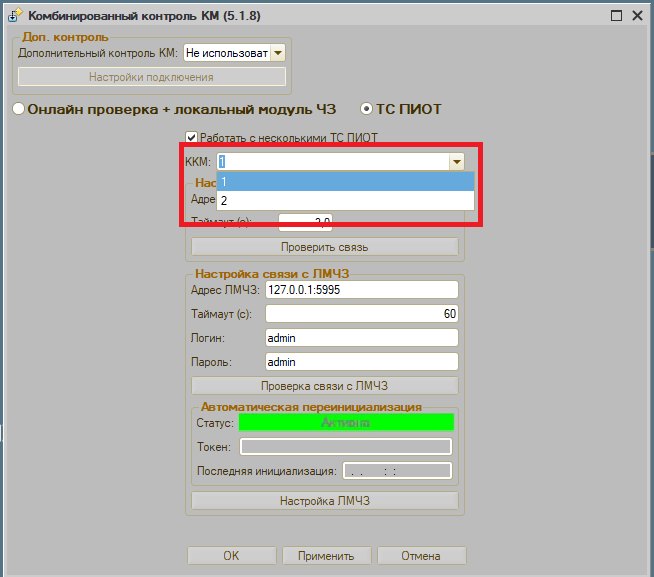Viewport: 654px width, 577px height.
Task: Toggle Работать с несколькими ТС ПИОТ checkbox
Action: tap(191, 137)
